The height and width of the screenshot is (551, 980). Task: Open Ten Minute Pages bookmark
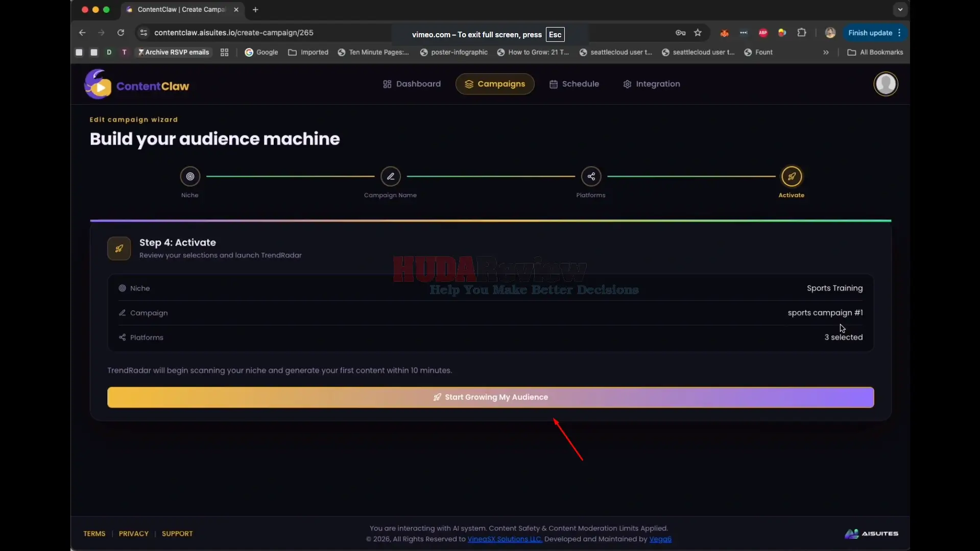click(373, 52)
